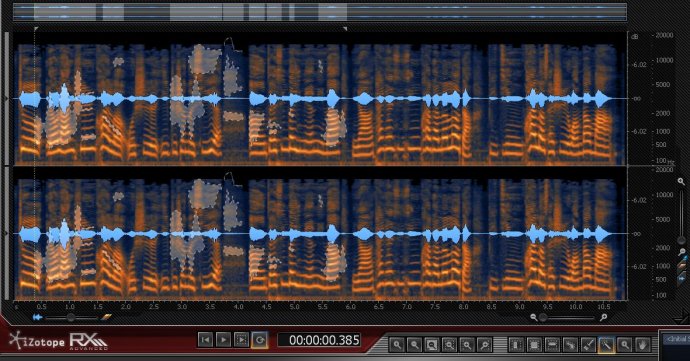Select the time selection tool
Image resolution: width=690 pixels, height=361 pixels.
pyautogui.click(x=517, y=345)
